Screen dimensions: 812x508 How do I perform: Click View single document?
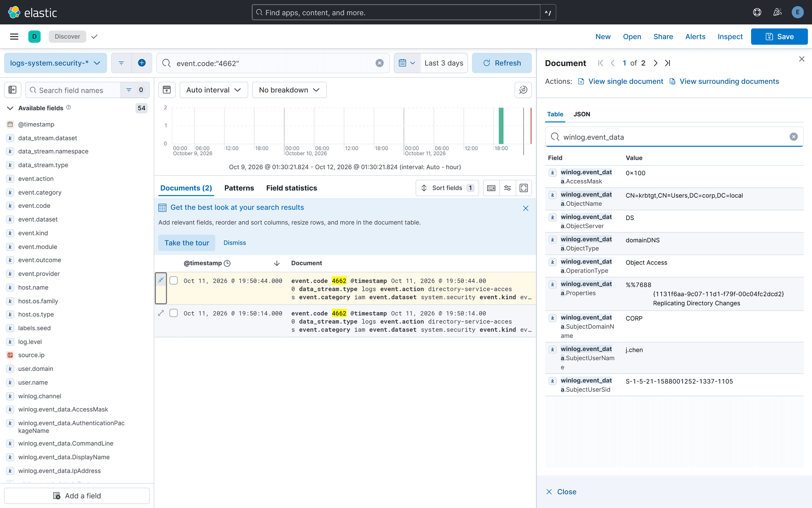620,81
